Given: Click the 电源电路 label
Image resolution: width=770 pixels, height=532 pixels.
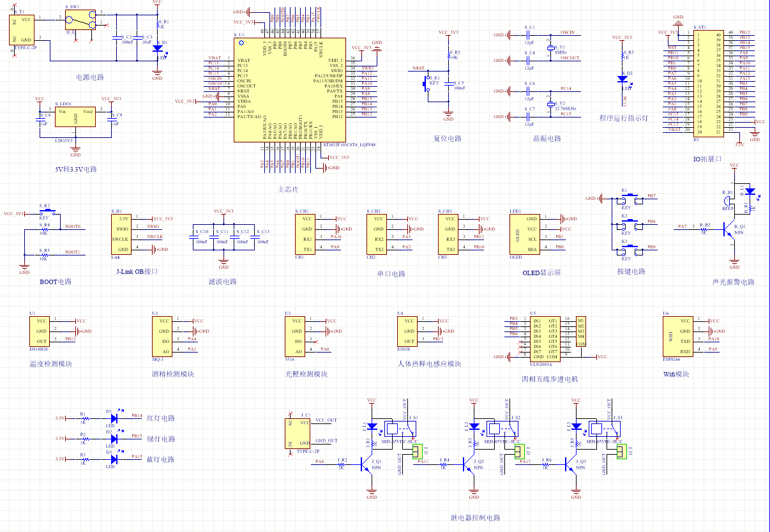Looking at the screenshot, I should (x=90, y=77).
